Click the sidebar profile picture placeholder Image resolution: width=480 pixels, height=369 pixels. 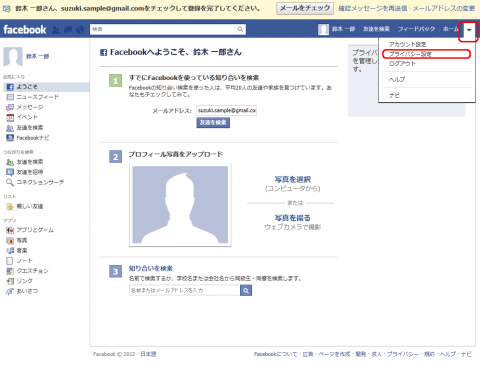[x=13, y=56]
